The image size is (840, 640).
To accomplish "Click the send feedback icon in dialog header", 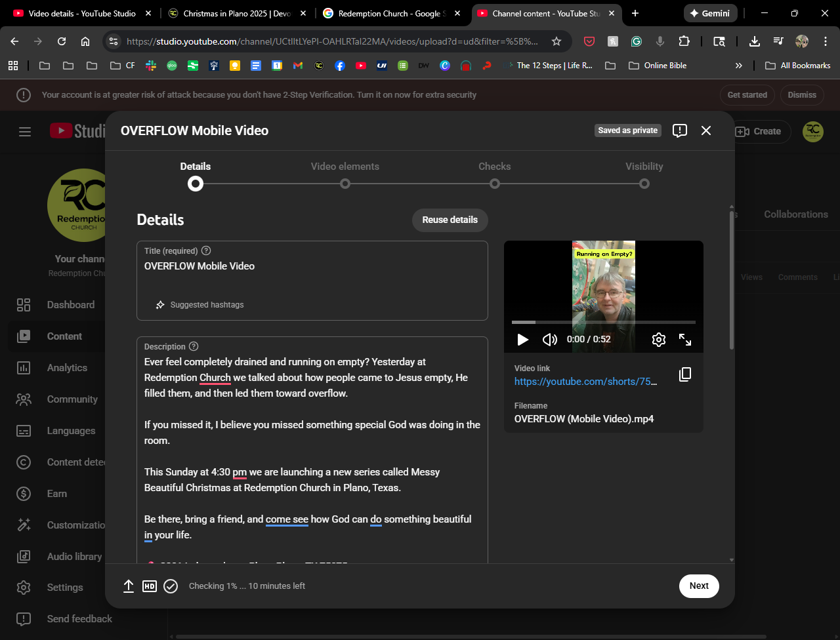I will click(680, 130).
